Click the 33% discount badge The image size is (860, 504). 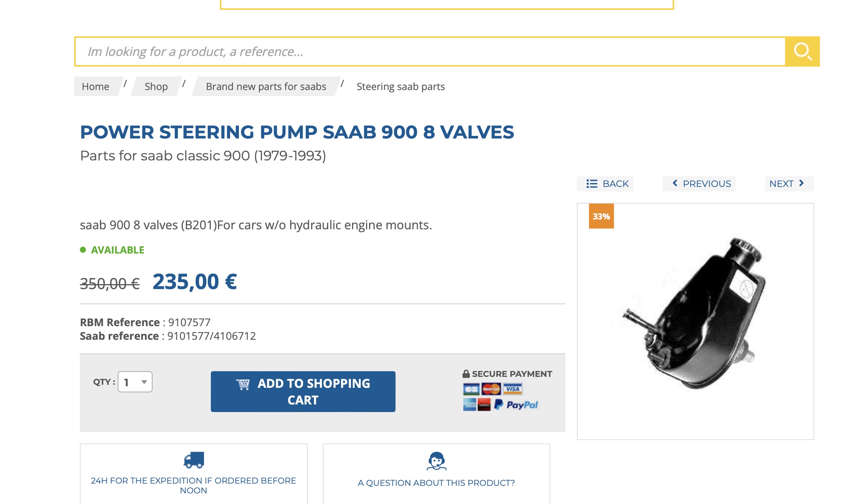click(601, 216)
